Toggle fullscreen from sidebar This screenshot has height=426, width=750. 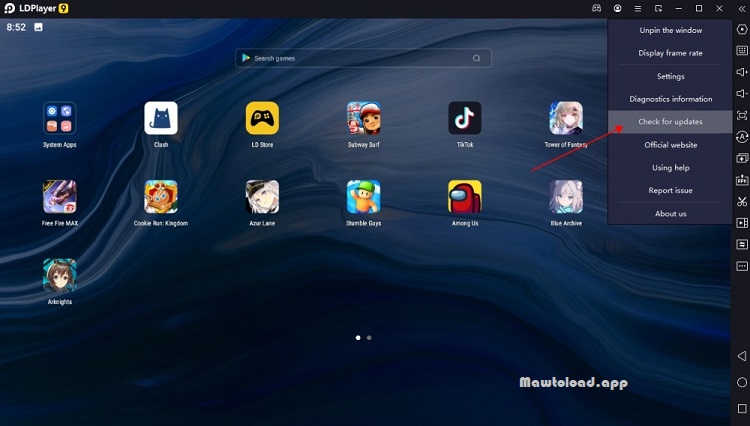[742, 115]
